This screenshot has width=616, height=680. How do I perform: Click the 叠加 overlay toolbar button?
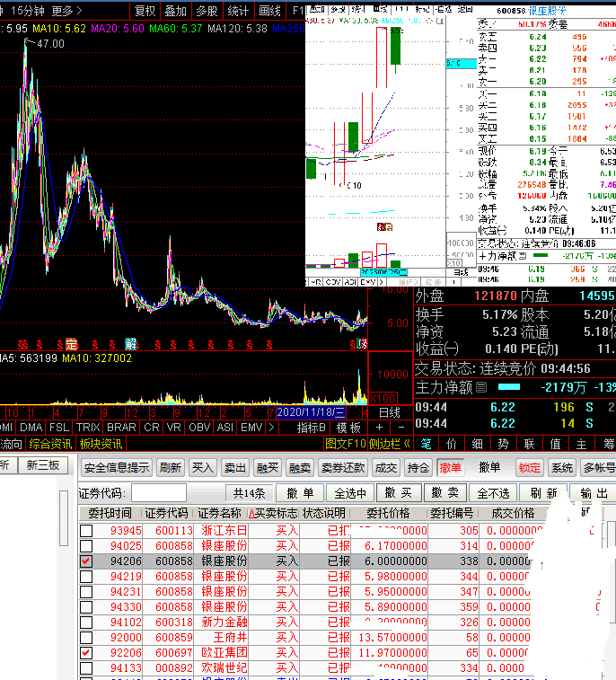point(176,11)
